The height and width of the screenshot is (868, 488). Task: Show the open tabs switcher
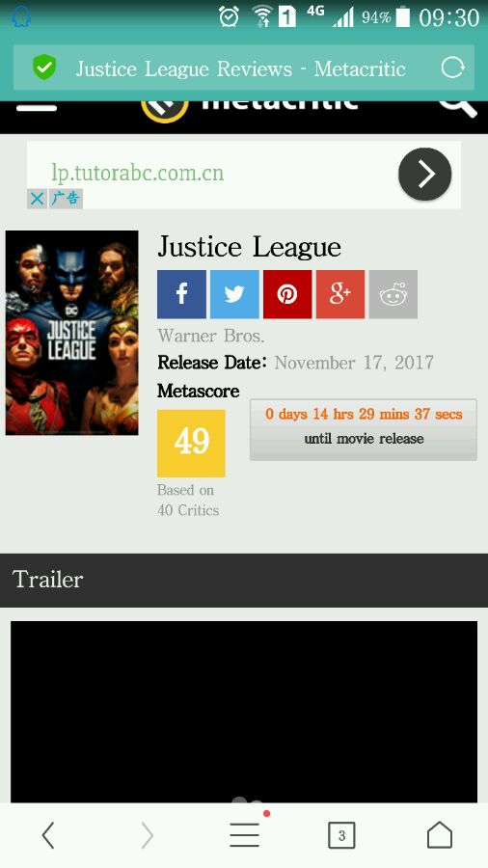tap(341, 835)
